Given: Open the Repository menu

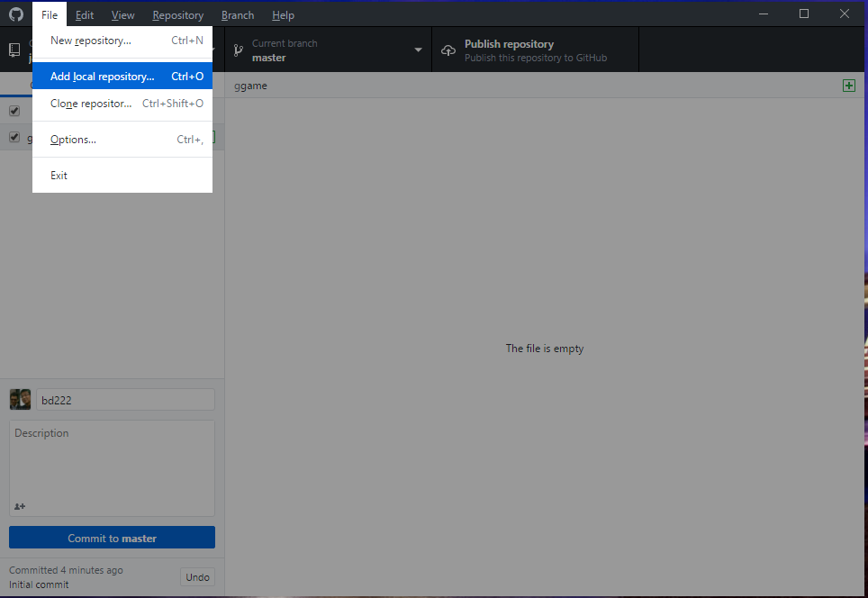Looking at the screenshot, I should coord(177,14).
